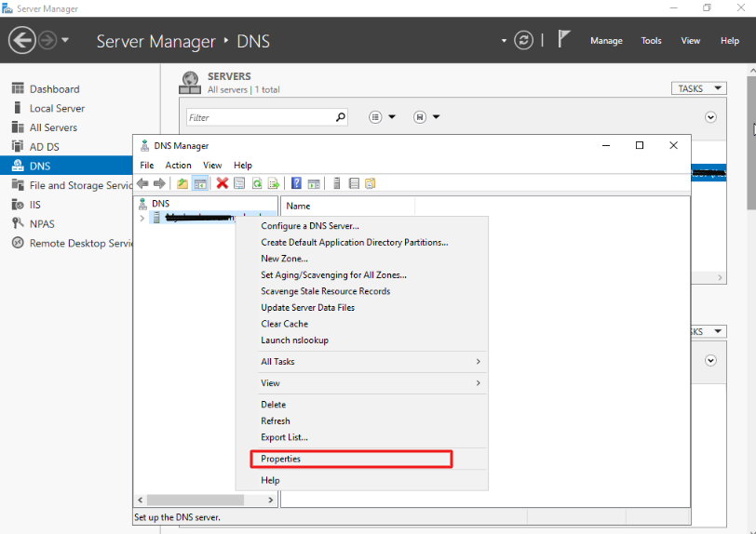Click the New Server tower icon in toolbar
This screenshot has height=534, width=756.
(337, 183)
